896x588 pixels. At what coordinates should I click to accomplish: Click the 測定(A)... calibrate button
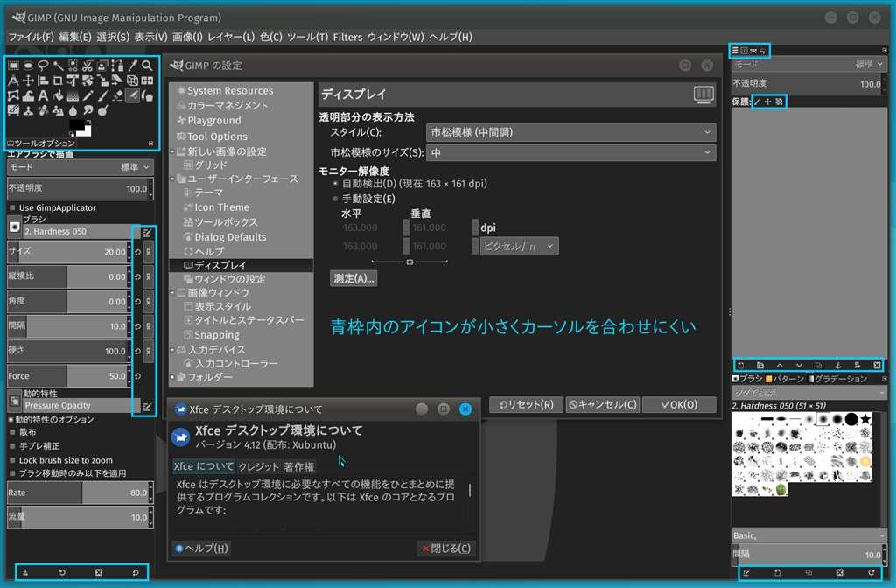353,278
